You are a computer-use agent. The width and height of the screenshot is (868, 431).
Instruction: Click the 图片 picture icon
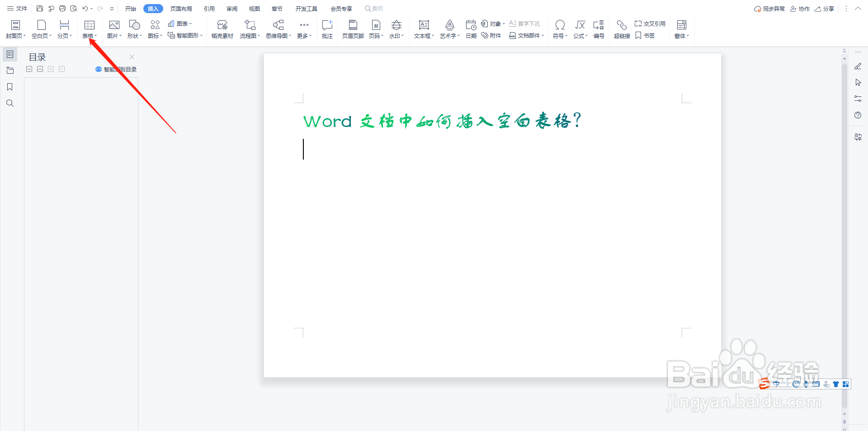coord(114,25)
